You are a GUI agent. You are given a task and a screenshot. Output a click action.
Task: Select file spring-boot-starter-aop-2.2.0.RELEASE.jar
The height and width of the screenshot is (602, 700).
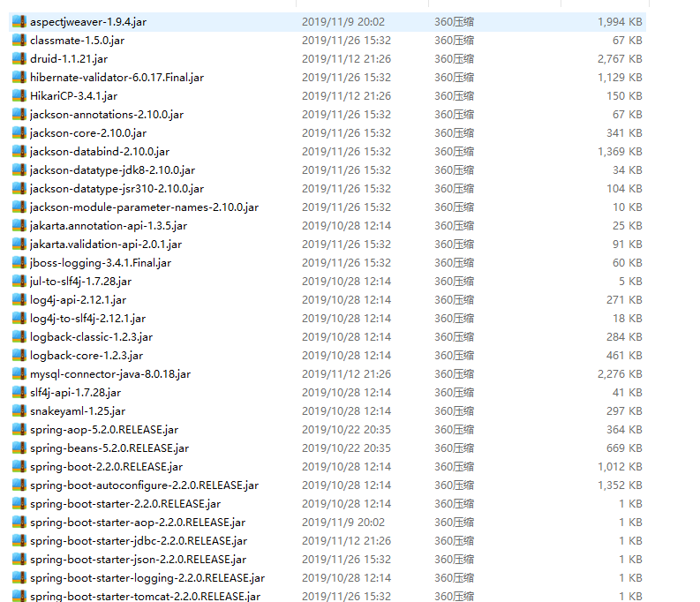click(x=138, y=522)
